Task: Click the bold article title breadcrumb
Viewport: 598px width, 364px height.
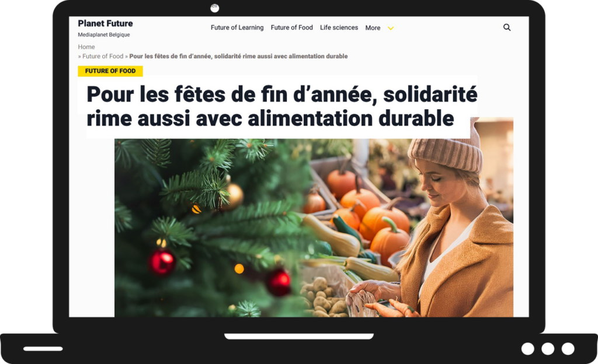Action: coord(238,56)
